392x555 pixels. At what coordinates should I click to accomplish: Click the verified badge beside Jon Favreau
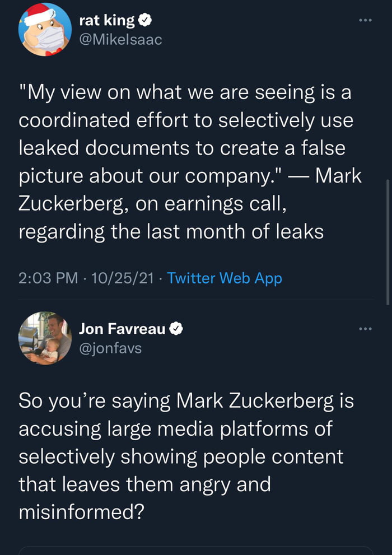[176, 329]
